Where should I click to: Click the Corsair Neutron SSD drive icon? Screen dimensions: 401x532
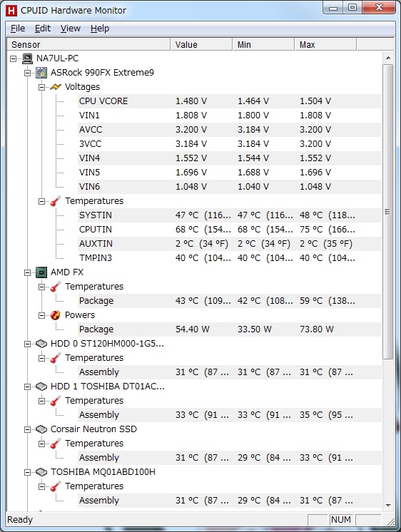(41, 429)
